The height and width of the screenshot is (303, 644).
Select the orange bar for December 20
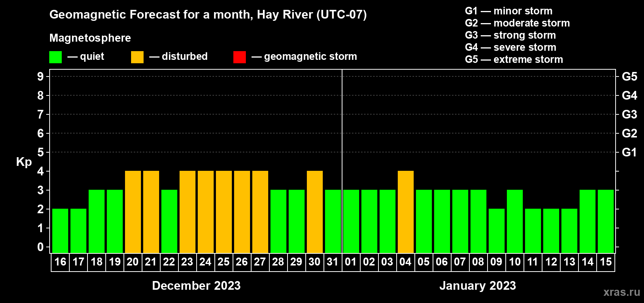[x=133, y=212]
